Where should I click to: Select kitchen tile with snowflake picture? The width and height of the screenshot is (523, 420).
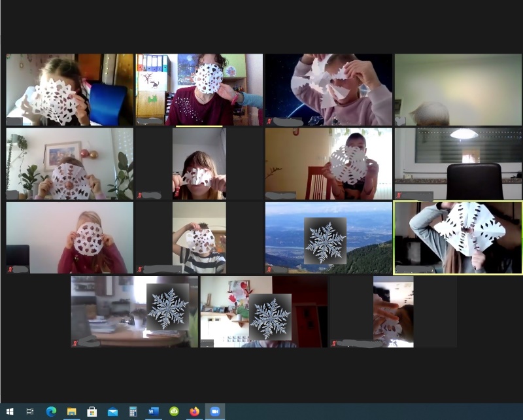(x=264, y=312)
